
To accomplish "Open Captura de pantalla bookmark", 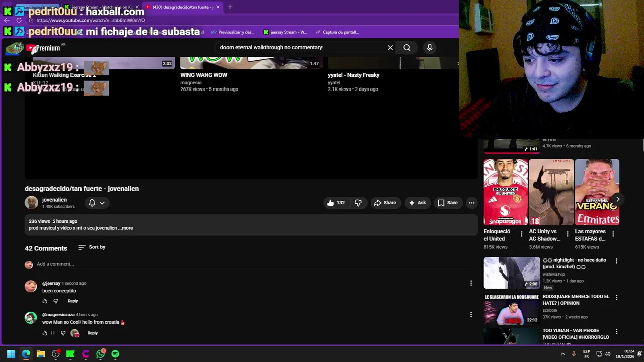I will pyautogui.click(x=337, y=32).
